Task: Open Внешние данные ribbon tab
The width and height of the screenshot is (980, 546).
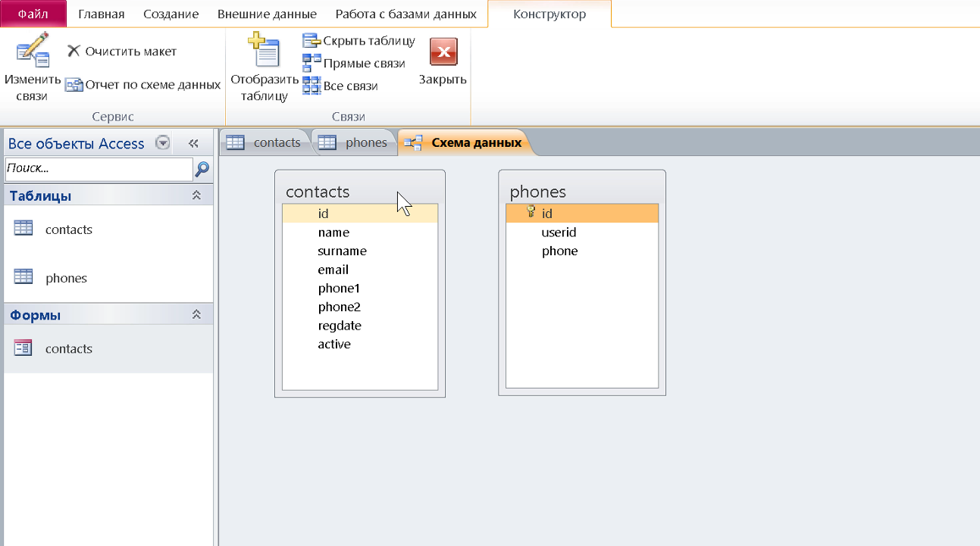Action: [268, 14]
